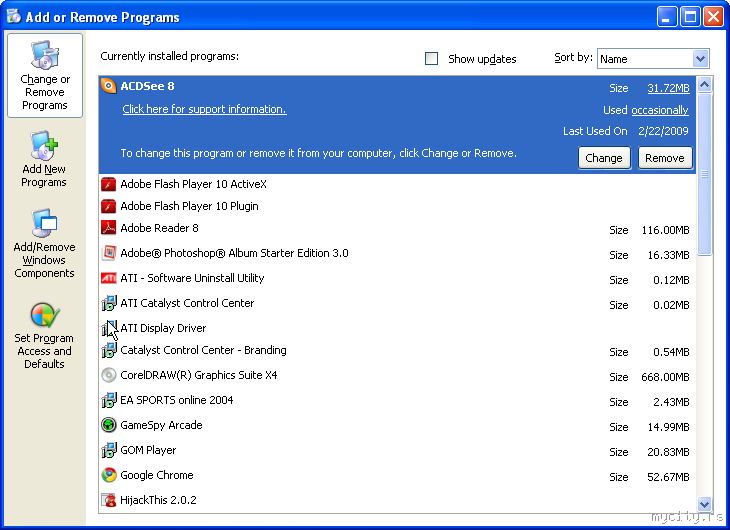The image size is (730, 530).
Task: Select the Adobe Reader 8 icon
Action: point(109,228)
